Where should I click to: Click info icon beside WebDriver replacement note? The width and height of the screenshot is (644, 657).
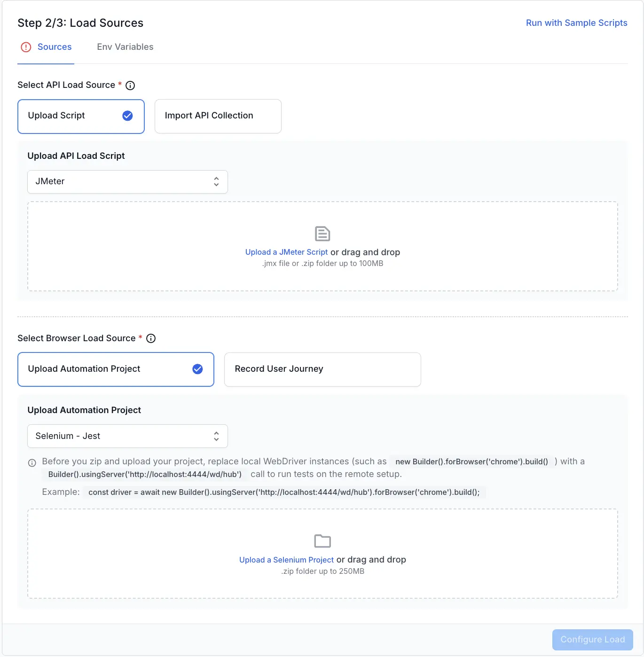pos(32,463)
